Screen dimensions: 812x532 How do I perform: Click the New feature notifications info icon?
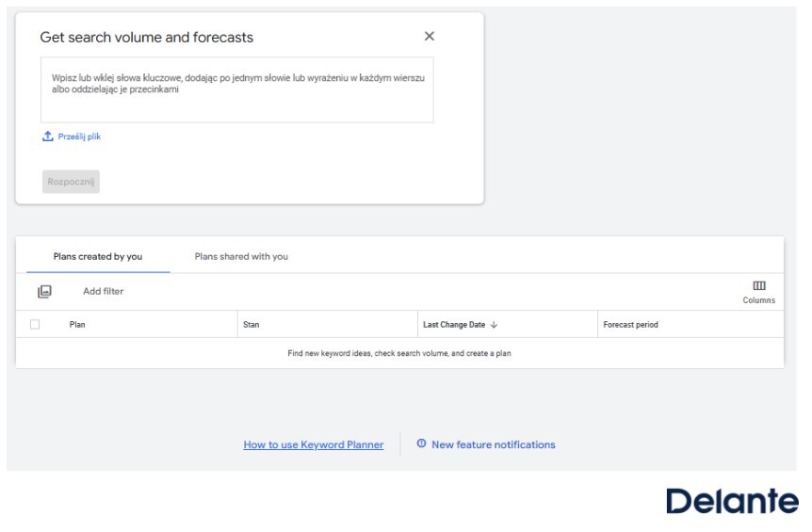(421, 443)
